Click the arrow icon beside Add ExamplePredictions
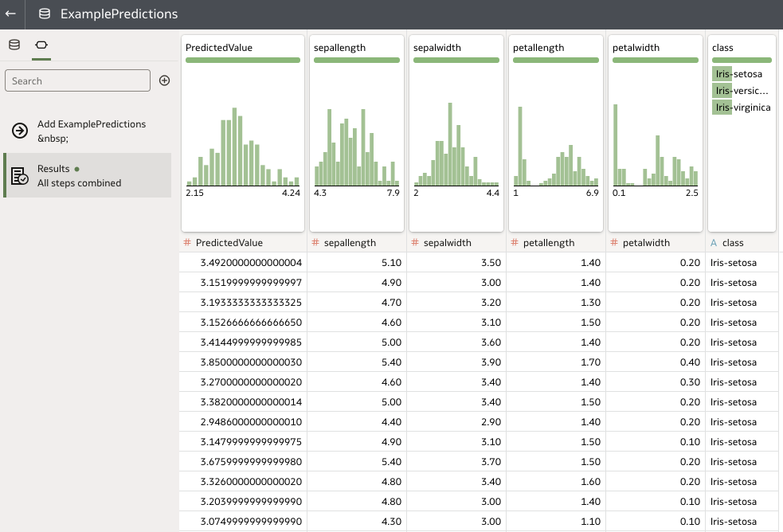Screen dimensions: 783x532 point(18,130)
